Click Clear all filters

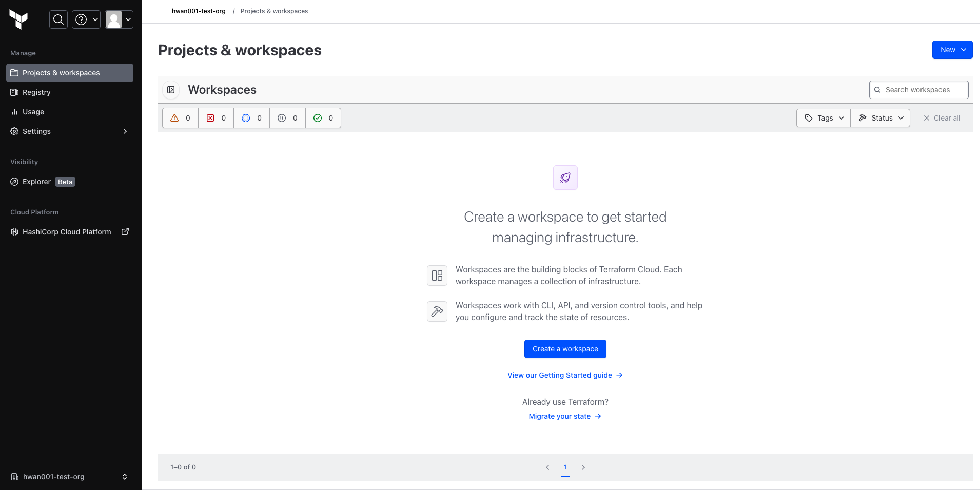click(x=942, y=118)
